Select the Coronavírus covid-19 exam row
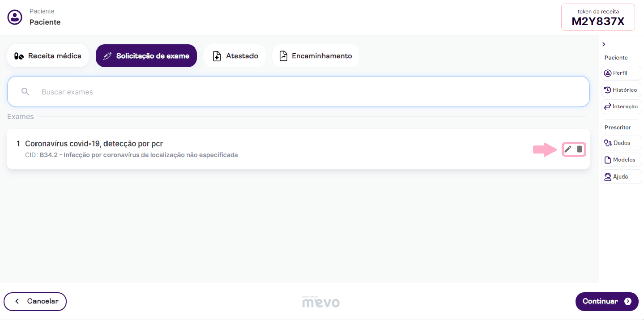The image size is (644, 320). [269, 149]
